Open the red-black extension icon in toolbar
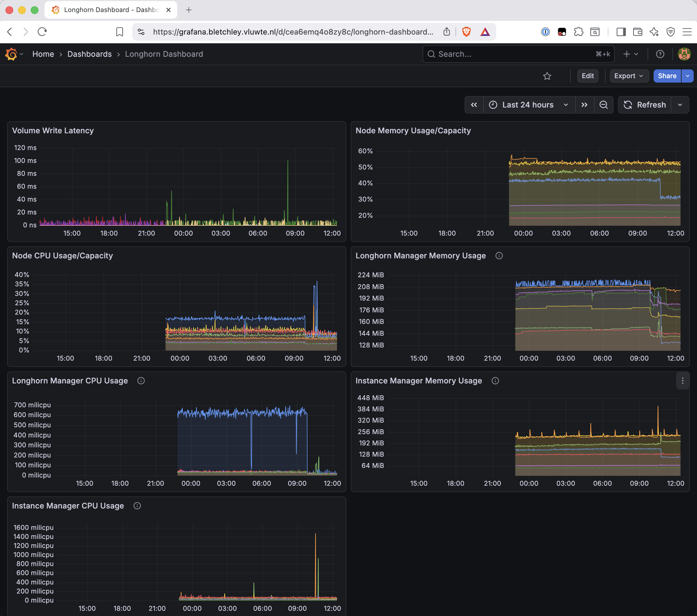The height and width of the screenshot is (616, 697). pos(562,32)
